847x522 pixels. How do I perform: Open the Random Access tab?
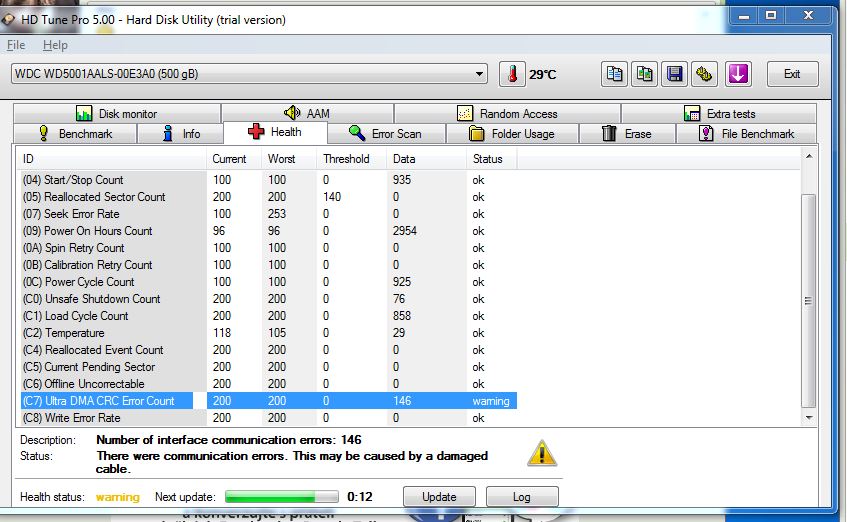pyautogui.click(x=507, y=113)
